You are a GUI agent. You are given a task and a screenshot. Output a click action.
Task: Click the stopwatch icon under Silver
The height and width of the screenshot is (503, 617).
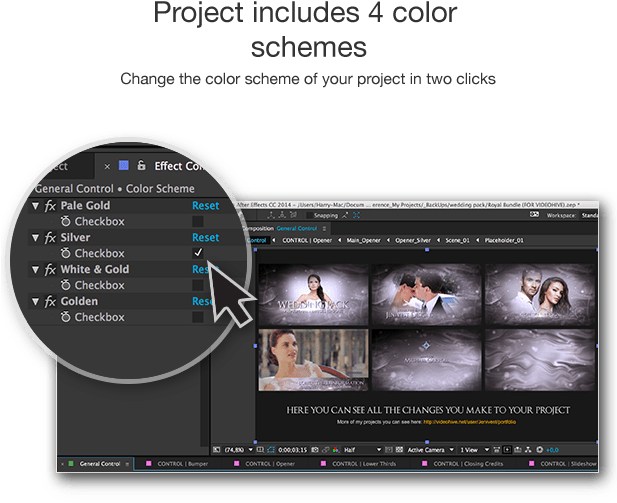point(65,253)
